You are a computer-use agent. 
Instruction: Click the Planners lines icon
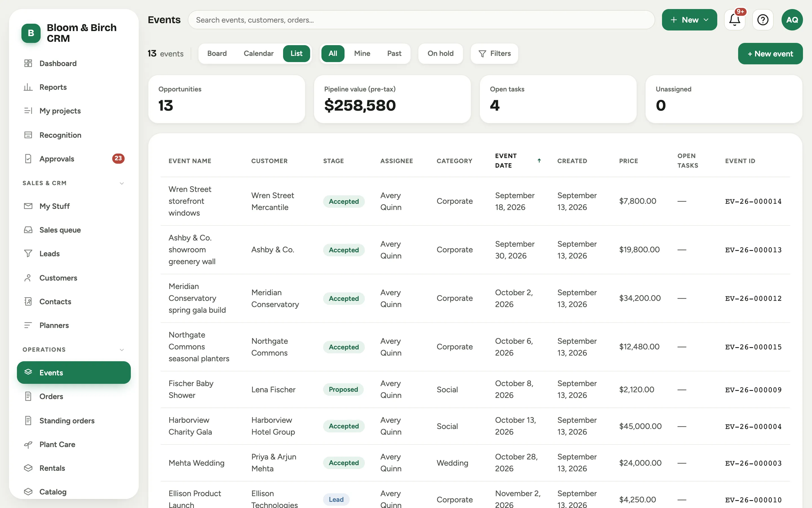tap(28, 325)
